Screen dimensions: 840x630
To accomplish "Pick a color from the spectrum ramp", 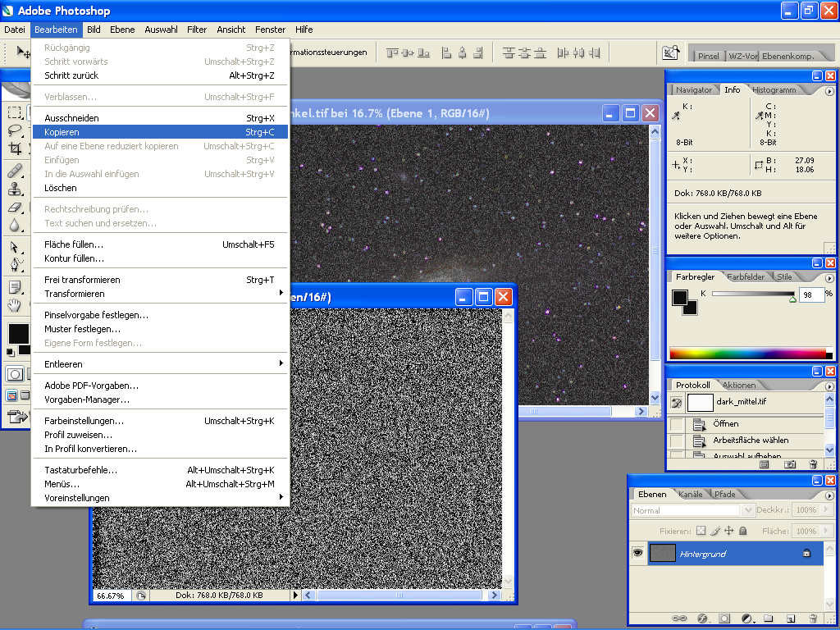I will [751, 353].
